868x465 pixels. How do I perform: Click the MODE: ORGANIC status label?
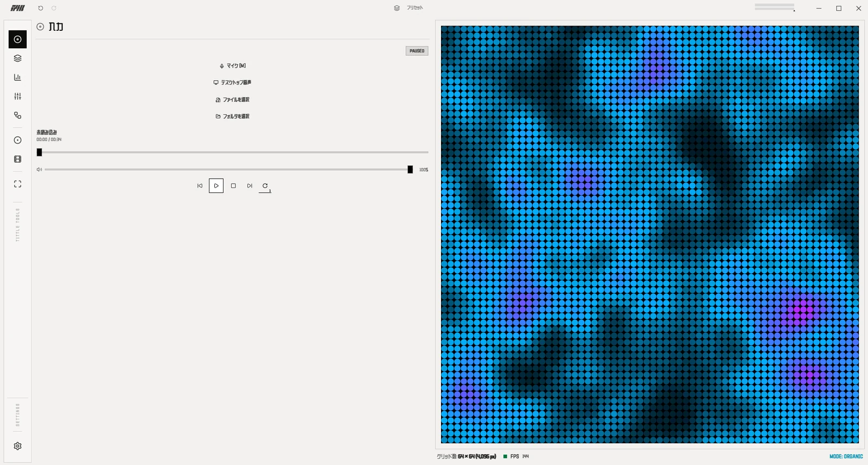(x=846, y=456)
